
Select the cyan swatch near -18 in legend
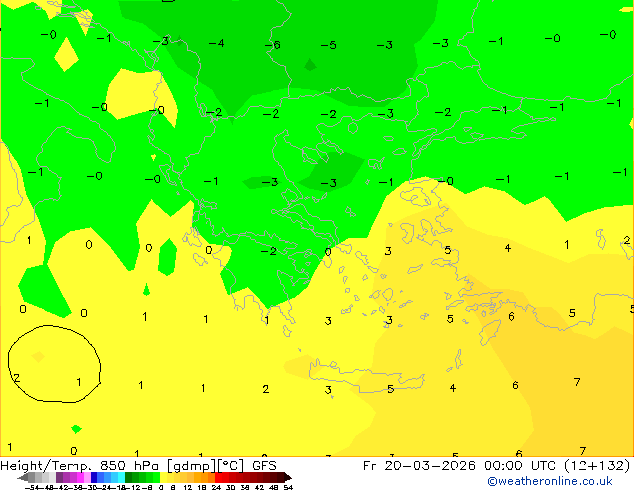[x=121, y=477]
